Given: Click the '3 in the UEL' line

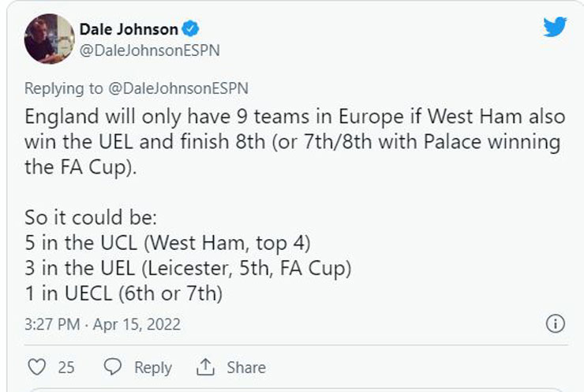Looking at the screenshot, I should pyautogui.click(x=188, y=268).
